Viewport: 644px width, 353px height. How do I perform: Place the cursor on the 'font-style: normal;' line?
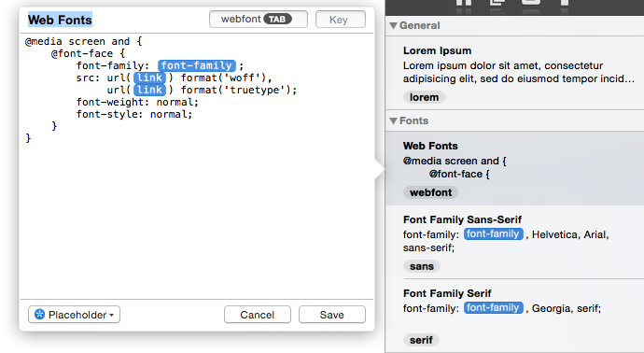(x=133, y=114)
